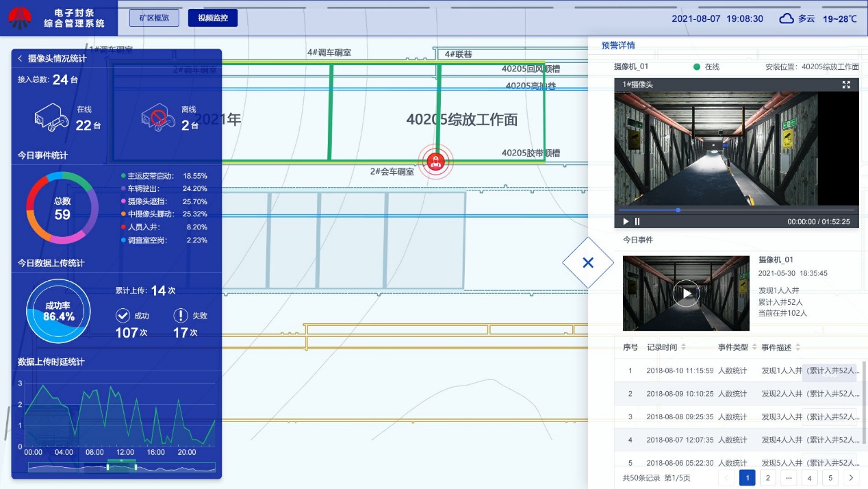Close the alert details panel with X
Viewport: 868px width, 489px height.
(587, 262)
